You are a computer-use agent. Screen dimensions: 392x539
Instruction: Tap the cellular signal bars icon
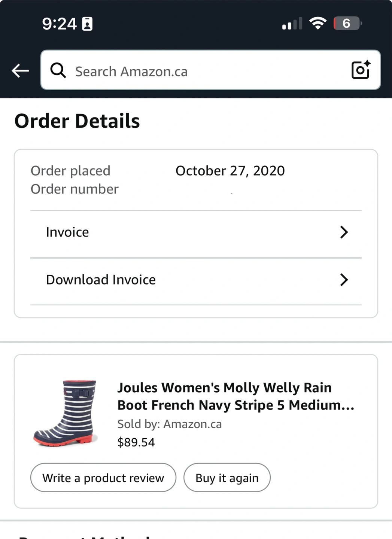[x=292, y=24]
